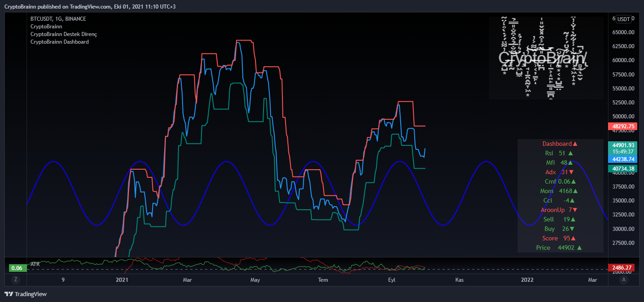This screenshot has height=302, width=644.
Task: Open the USDT currency selector
Action: (x=623, y=19)
